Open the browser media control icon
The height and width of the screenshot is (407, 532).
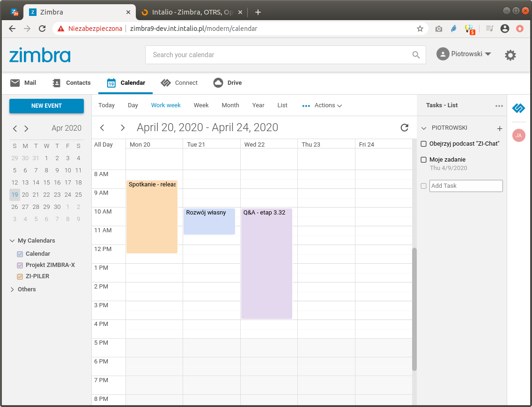pyautogui.click(x=489, y=29)
